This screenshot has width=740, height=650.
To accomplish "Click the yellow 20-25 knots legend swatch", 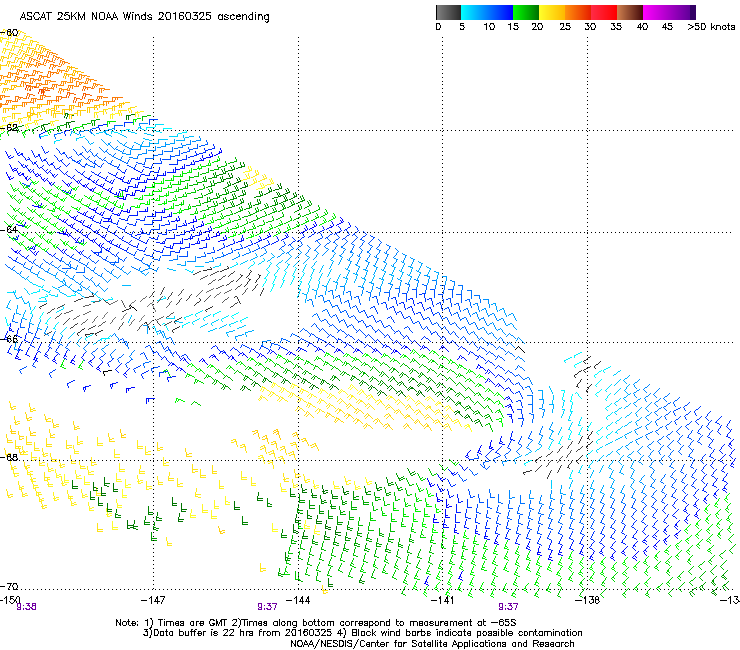I will 552,12.
